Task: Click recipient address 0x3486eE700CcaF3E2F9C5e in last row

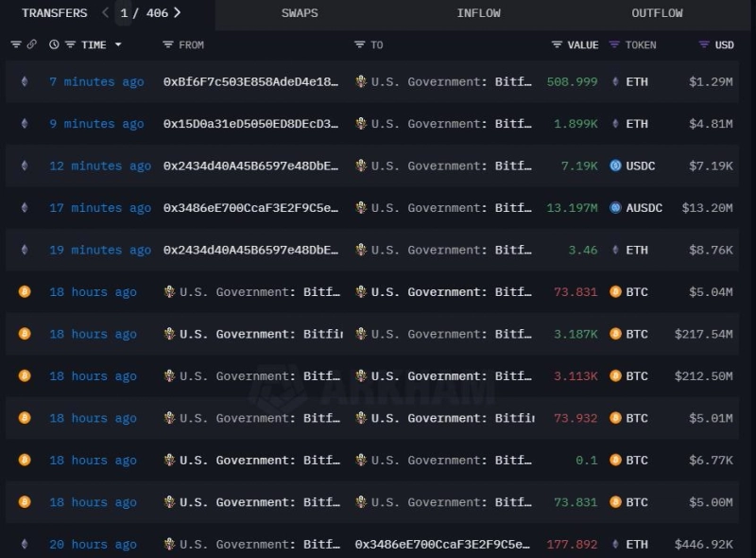Action: (x=442, y=544)
